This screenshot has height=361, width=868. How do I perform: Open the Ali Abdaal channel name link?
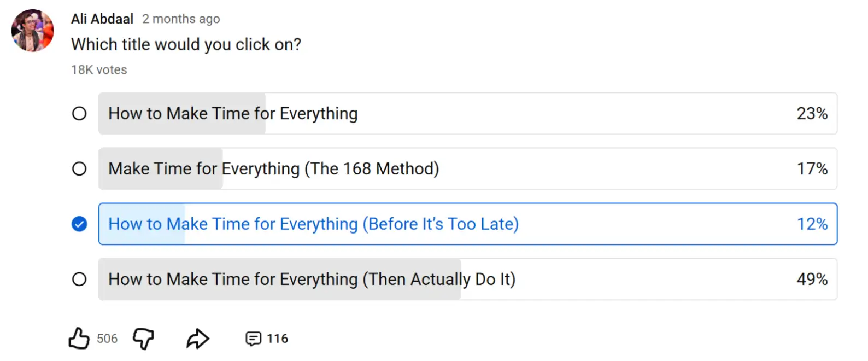[102, 19]
